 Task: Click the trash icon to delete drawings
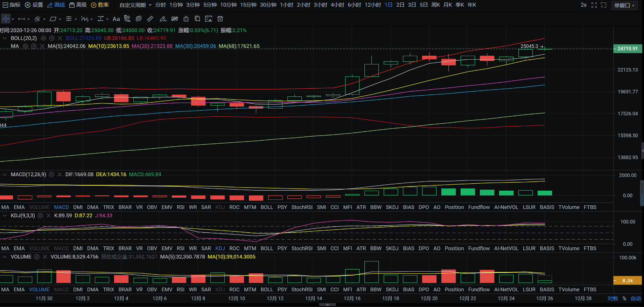coord(220,19)
